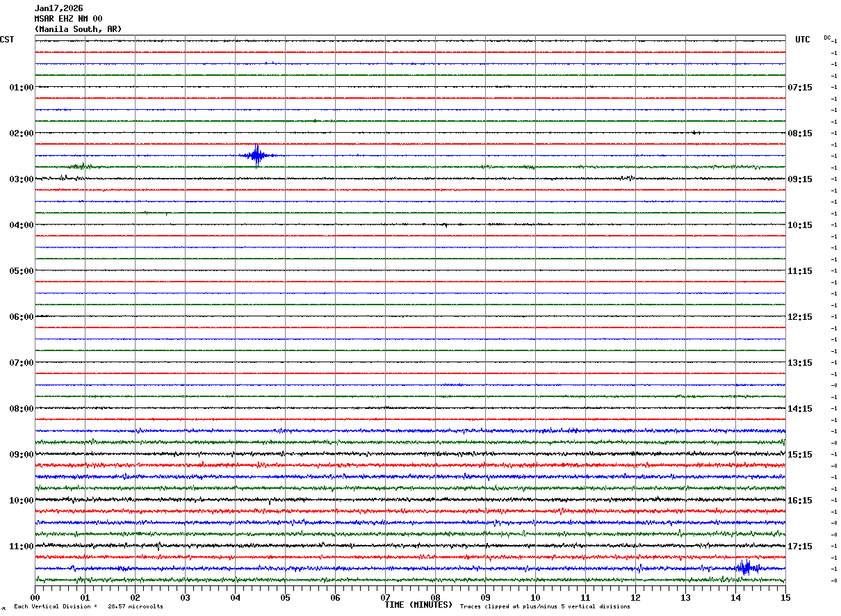The image size is (841, 616).
Task: Select the 06:00 CST time marker
Action: [21, 316]
